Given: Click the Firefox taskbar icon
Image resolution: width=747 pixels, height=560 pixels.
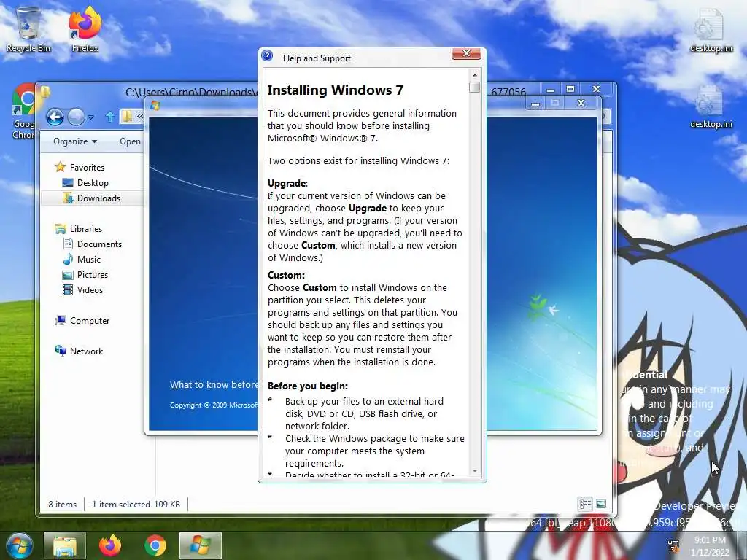Looking at the screenshot, I should tap(110, 545).
